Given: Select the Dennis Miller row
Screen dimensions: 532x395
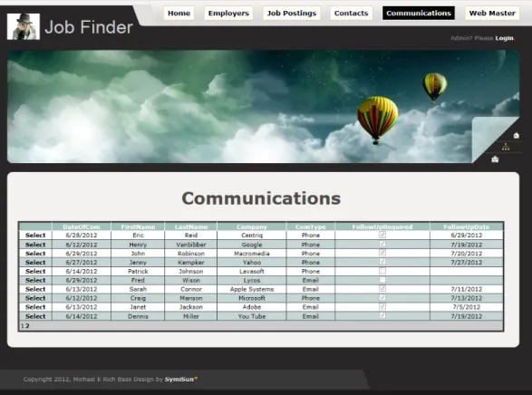Looking at the screenshot, I should [x=35, y=316].
